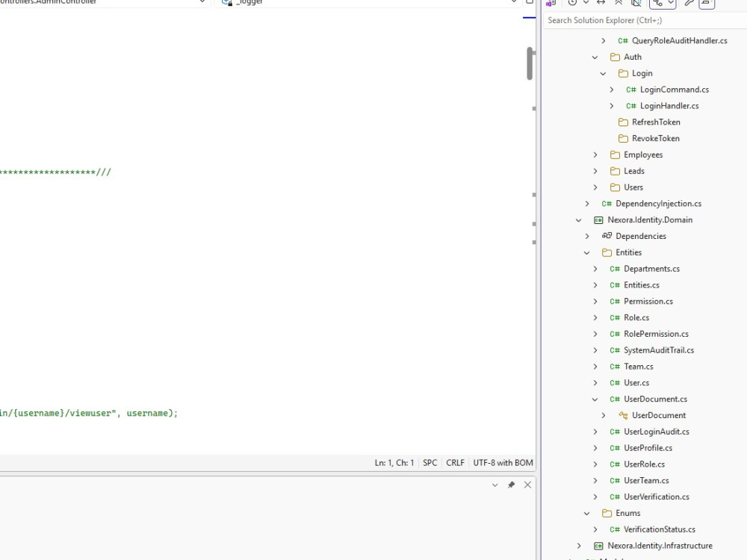Click the Entities folder icon
The image size is (747, 560).
607,252
